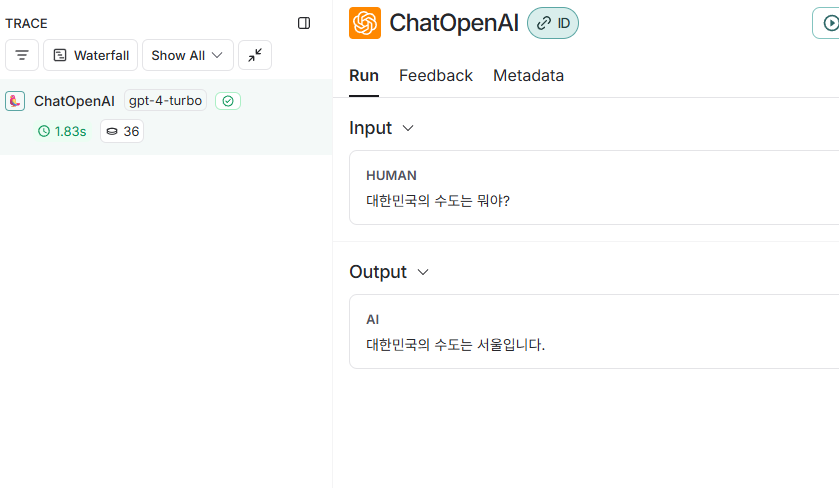The width and height of the screenshot is (839, 488).
Task: Click the TRACE panel heading
Action: [x=26, y=24]
